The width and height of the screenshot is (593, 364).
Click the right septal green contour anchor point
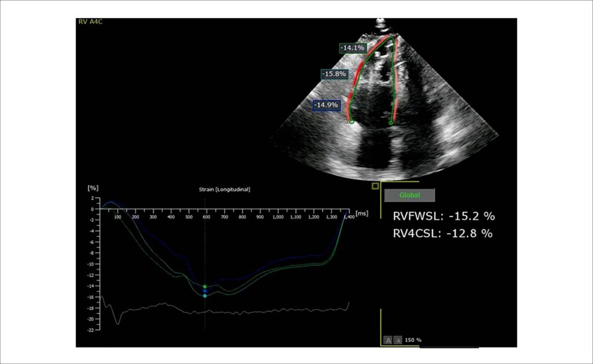(391, 123)
